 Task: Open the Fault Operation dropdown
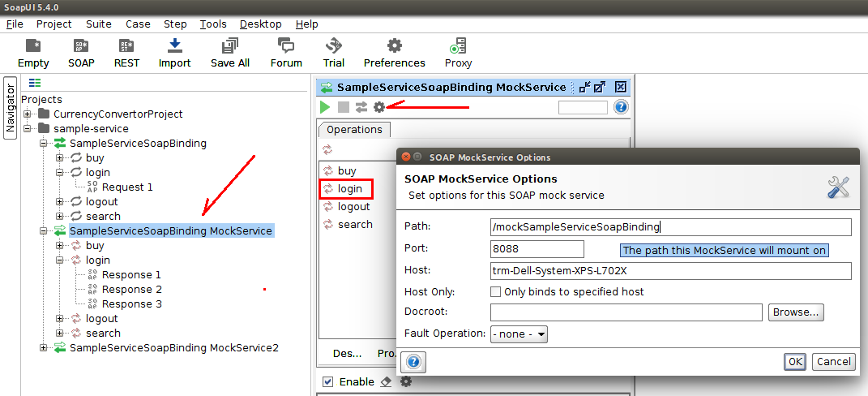point(520,334)
